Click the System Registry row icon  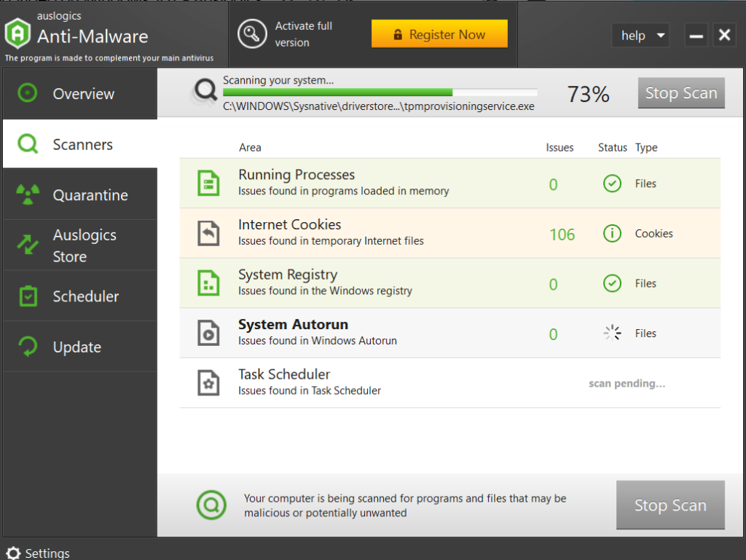click(x=208, y=283)
